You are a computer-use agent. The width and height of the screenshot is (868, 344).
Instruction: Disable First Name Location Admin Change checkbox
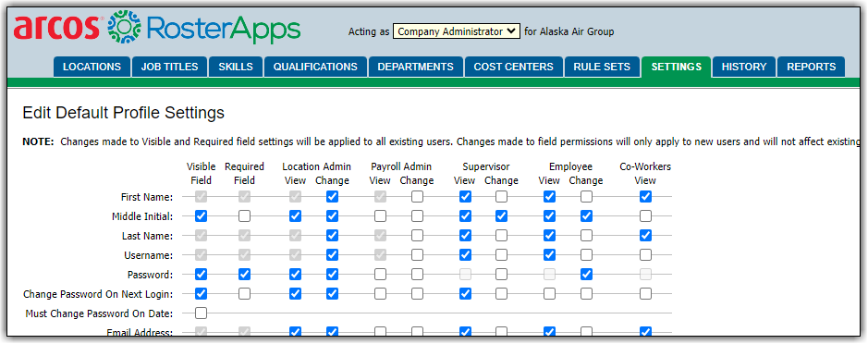tap(332, 197)
